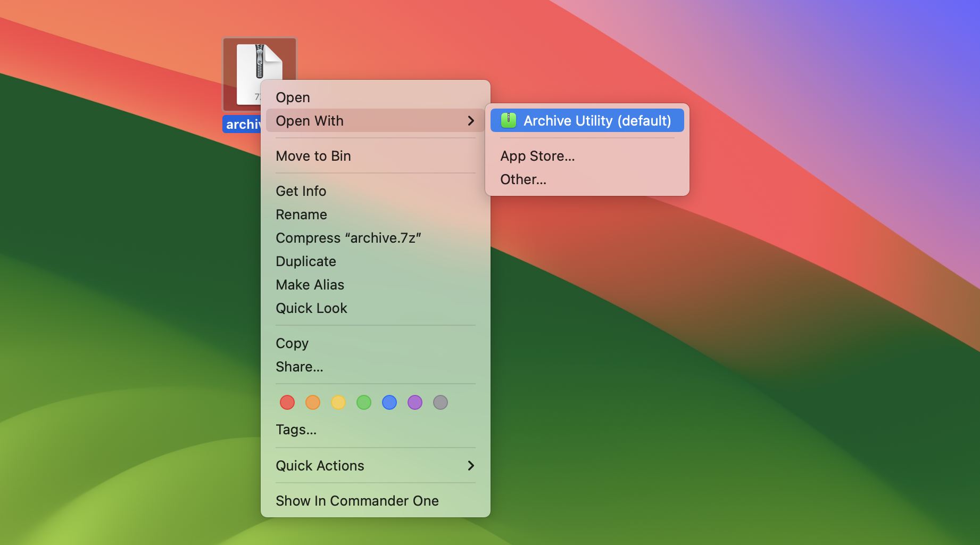Apply the blue tag color
This screenshot has height=545, width=980.
point(389,402)
